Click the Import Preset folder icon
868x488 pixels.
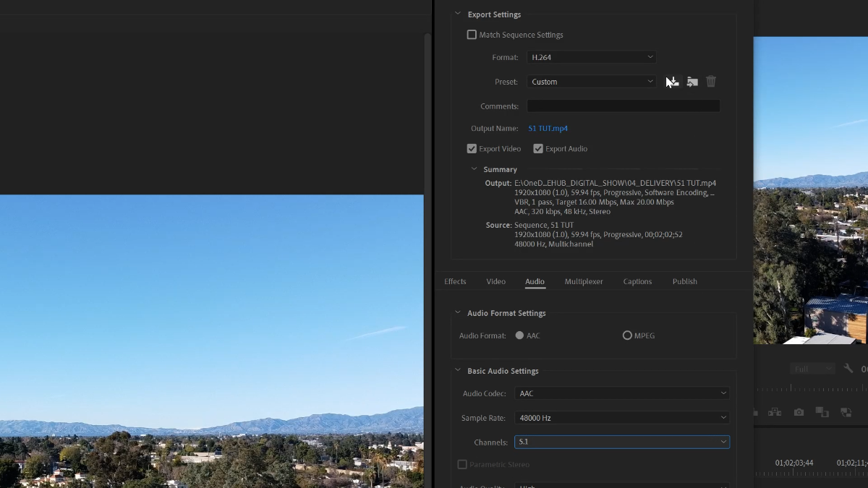[x=692, y=82]
